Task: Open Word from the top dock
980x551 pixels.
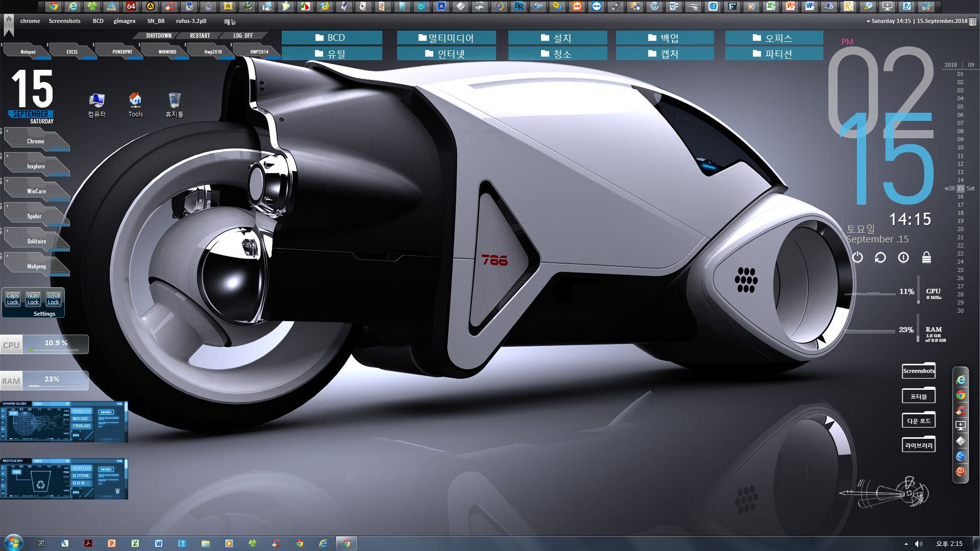Action: [810, 7]
